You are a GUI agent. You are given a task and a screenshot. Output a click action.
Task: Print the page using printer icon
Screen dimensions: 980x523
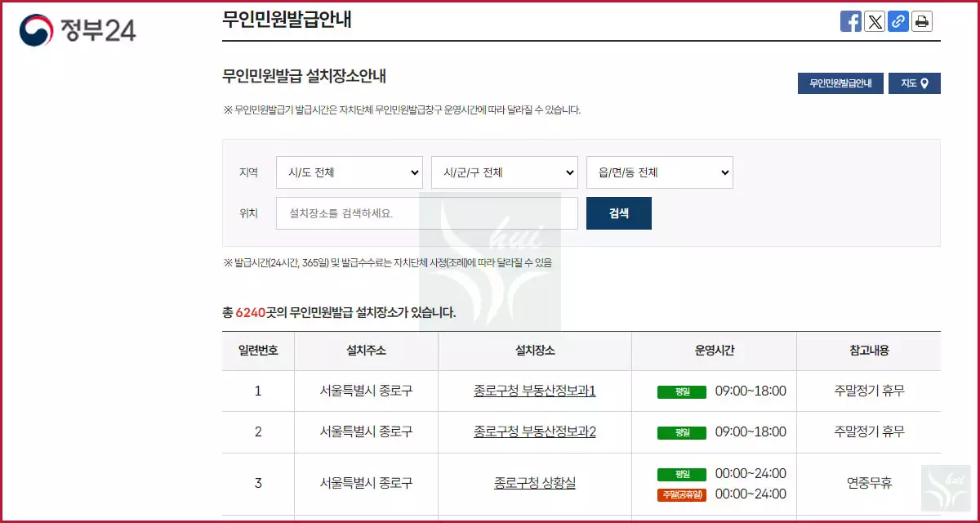pyautogui.click(x=922, y=21)
